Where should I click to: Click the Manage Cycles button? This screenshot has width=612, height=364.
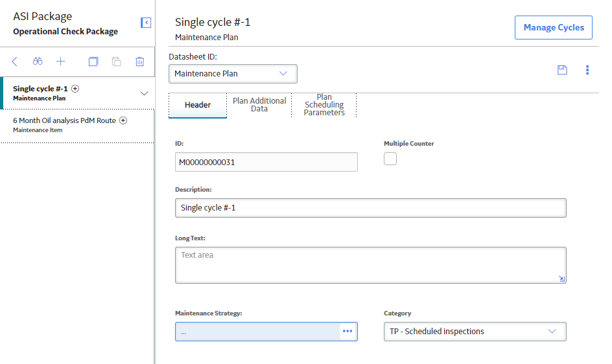click(554, 28)
